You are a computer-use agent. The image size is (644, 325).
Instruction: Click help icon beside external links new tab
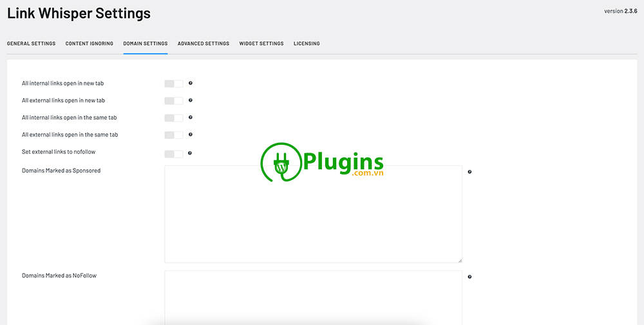coord(191,100)
